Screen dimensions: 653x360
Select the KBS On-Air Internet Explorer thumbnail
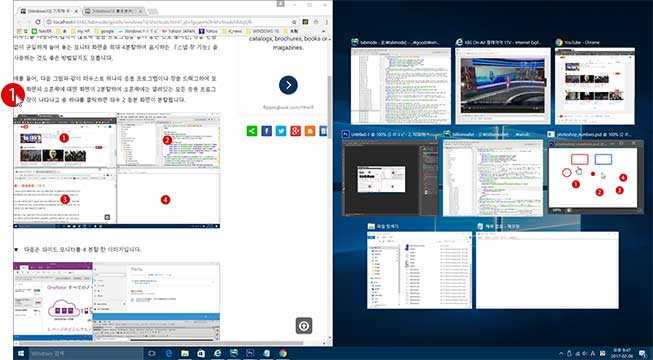point(503,86)
